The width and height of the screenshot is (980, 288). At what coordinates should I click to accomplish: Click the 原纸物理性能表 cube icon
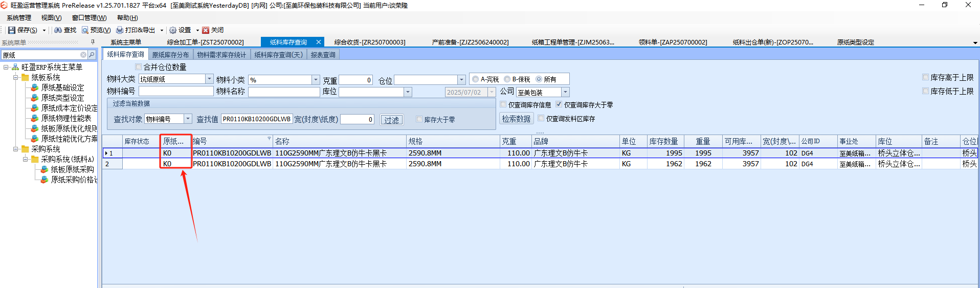pyautogui.click(x=35, y=118)
